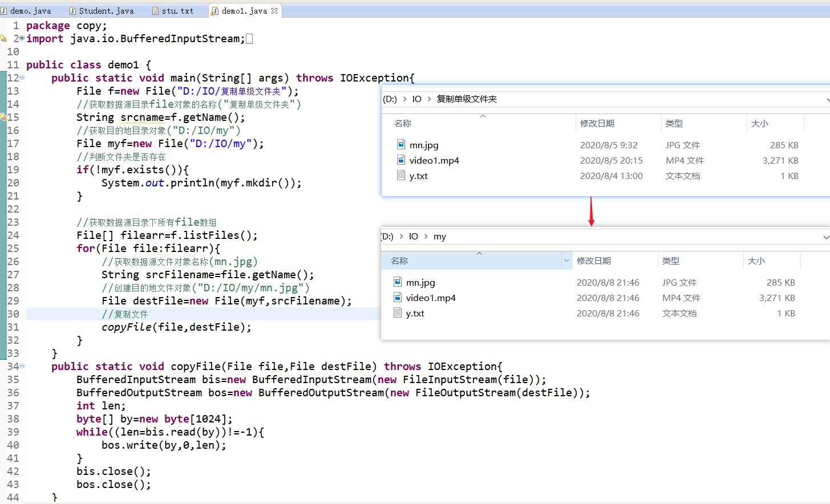Click the mn.jpg file icon in my folder window
The width and height of the screenshot is (830, 504).
(x=398, y=282)
